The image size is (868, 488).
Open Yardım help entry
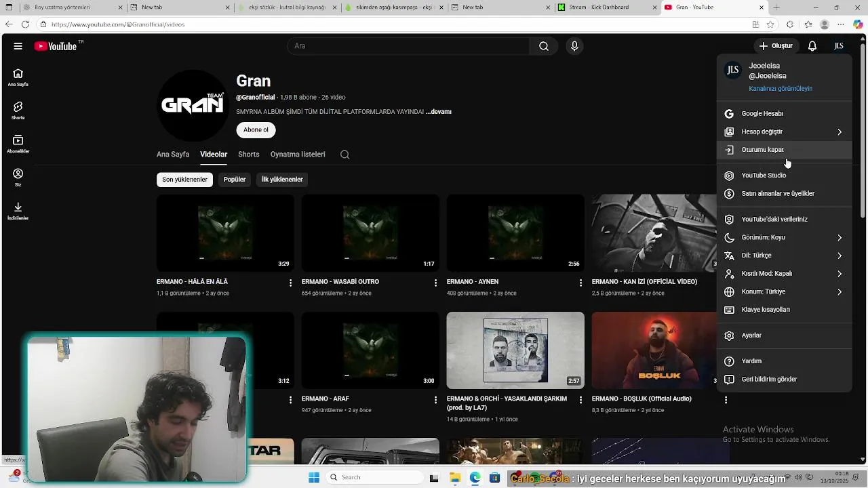785,361
